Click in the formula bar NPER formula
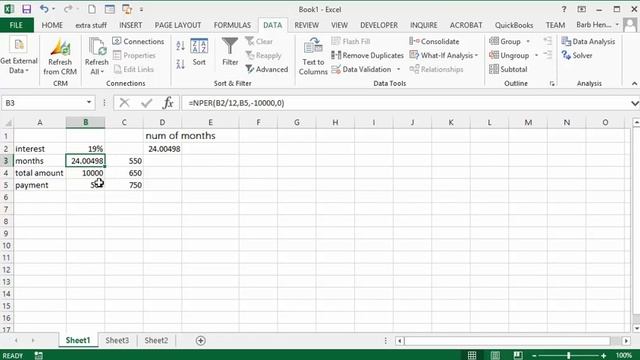This screenshot has width=640, height=360. [x=236, y=103]
